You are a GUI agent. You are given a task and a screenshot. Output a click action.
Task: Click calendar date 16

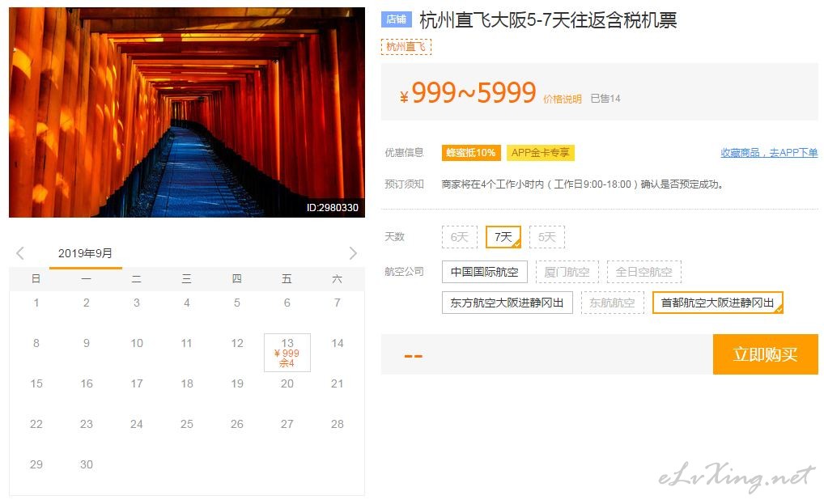pyautogui.click(x=87, y=383)
